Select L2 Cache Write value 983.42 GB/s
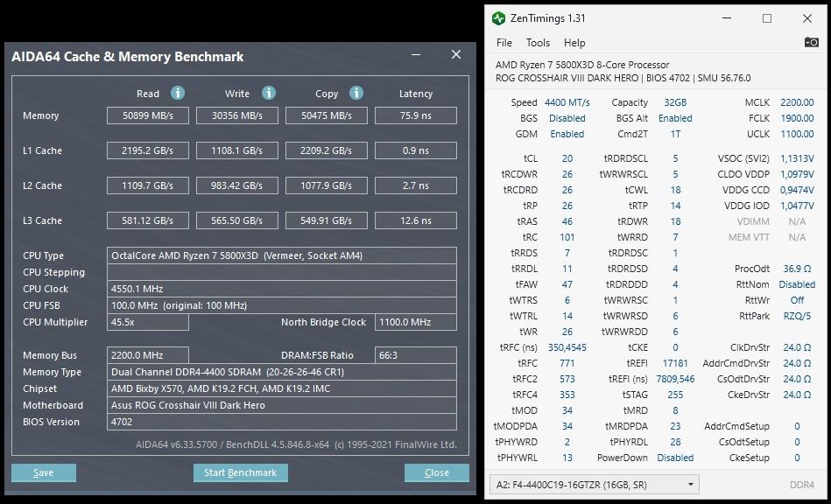This screenshot has height=504, width=831. (x=237, y=185)
